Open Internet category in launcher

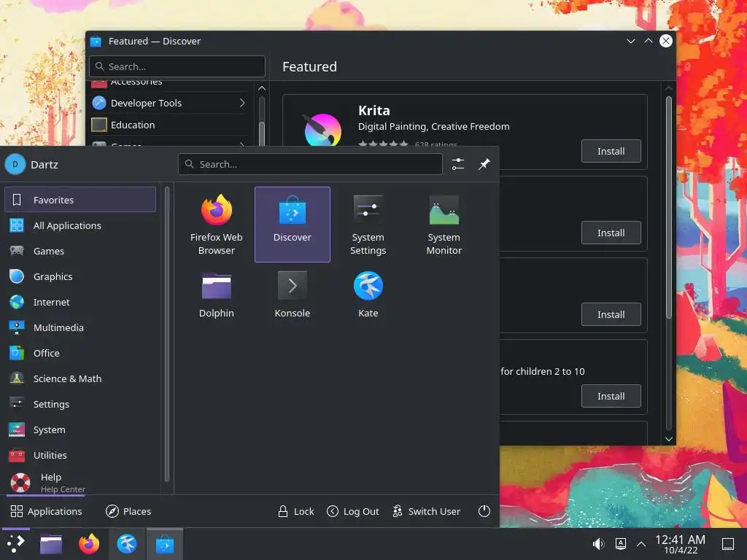click(80, 302)
